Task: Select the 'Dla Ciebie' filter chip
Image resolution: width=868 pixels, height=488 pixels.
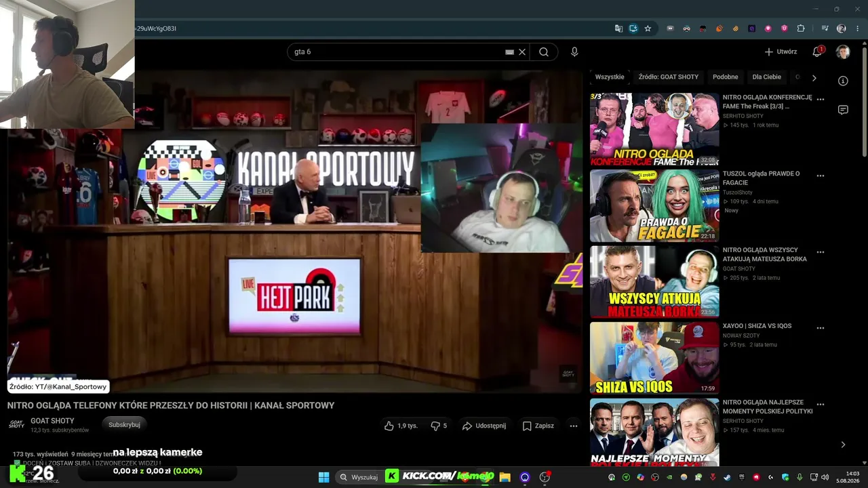Action: 767,77
